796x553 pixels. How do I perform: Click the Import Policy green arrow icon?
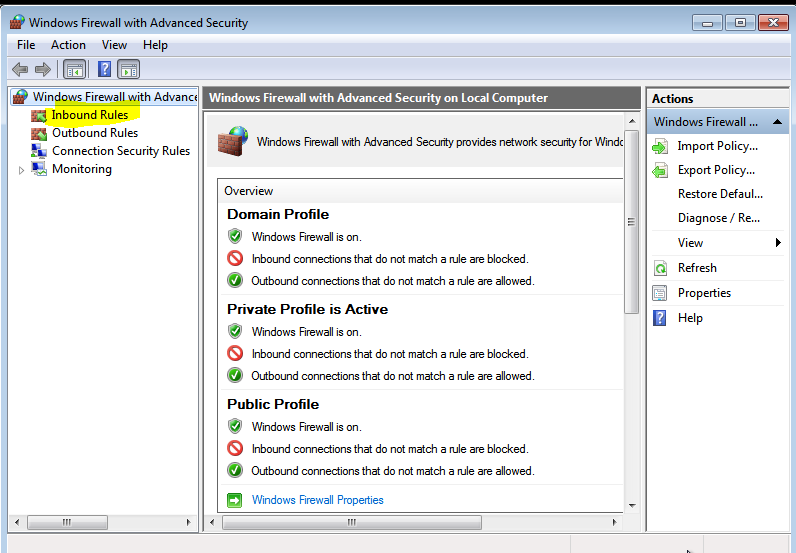coord(660,147)
